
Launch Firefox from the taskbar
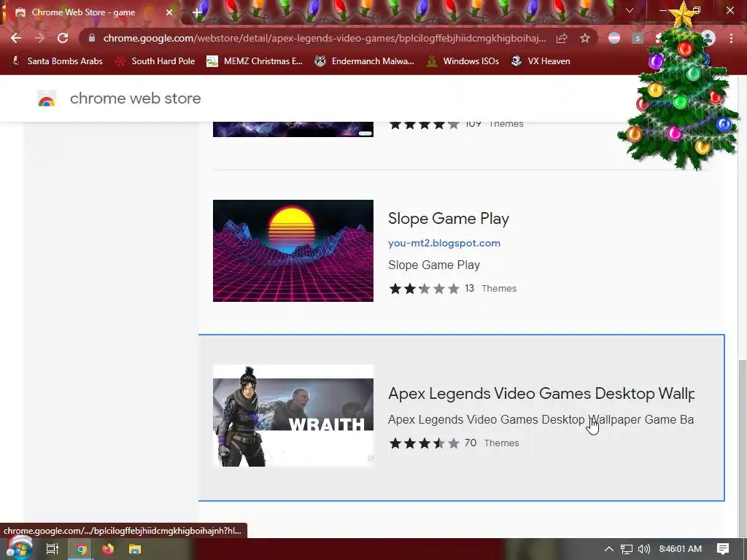[108, 549]
